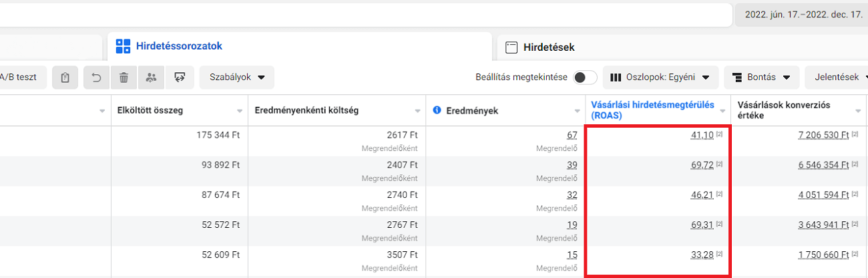Select the Hirdetéssorozatok tab
Image resolution: width=868 pixels, height=278 pixels.
coord(179,46)
